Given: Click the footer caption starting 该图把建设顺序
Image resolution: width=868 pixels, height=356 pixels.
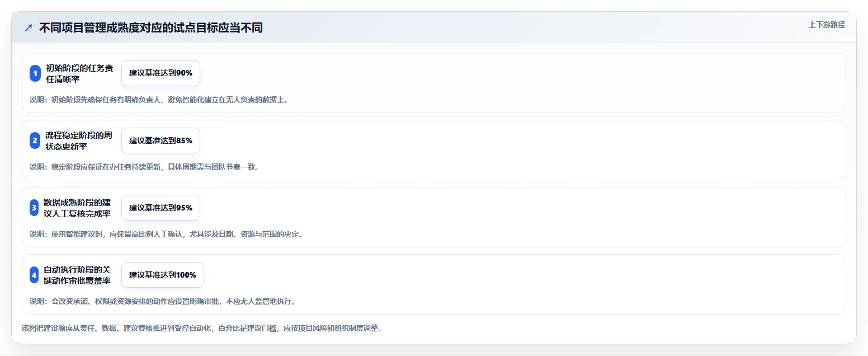Looking at the screenshot, I should point(202,328).
